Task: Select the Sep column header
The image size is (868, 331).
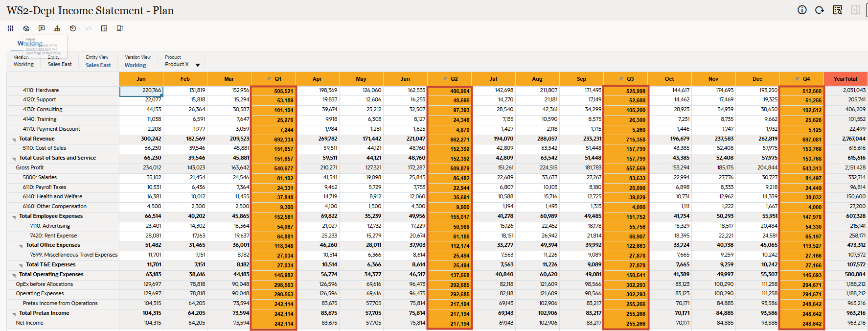Action: pos(581,79)
